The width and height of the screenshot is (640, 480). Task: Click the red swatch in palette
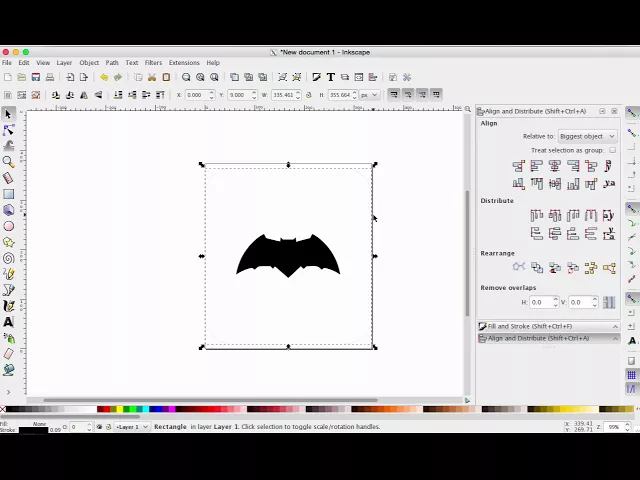click(107, 409)
